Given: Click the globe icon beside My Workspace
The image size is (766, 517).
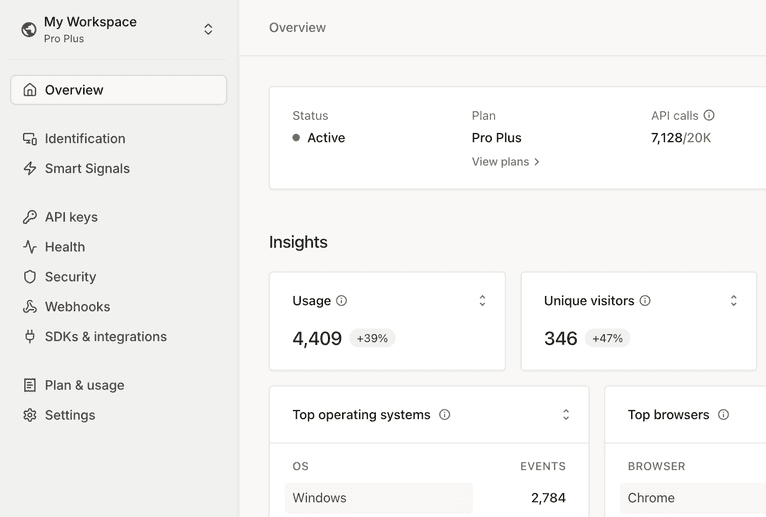Looking at the screenshot, I should click(29, 30).
